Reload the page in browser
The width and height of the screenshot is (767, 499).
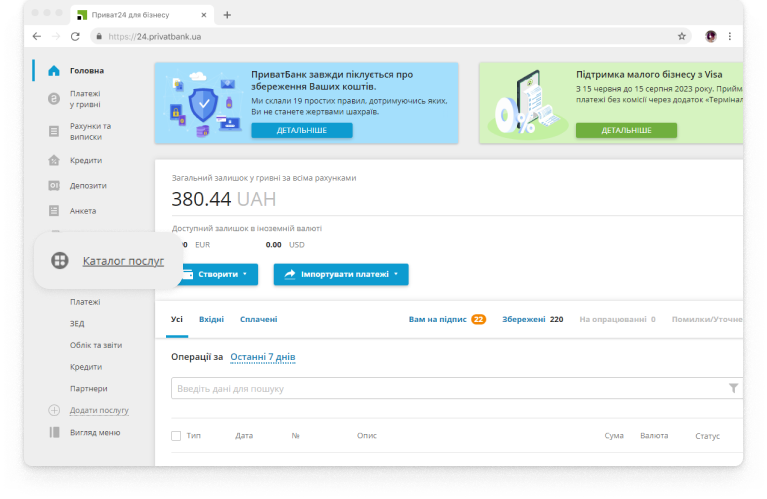[x=74, y=36]
